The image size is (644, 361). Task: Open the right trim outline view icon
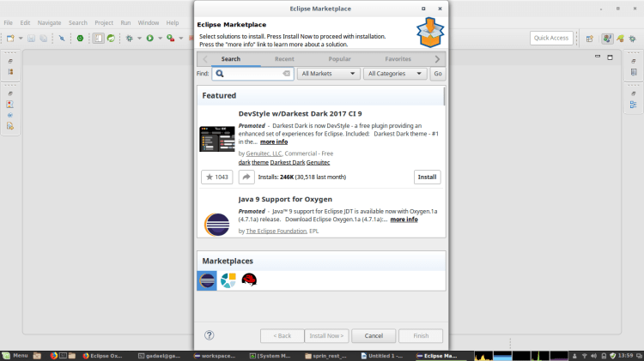click(x=634, y=105)
